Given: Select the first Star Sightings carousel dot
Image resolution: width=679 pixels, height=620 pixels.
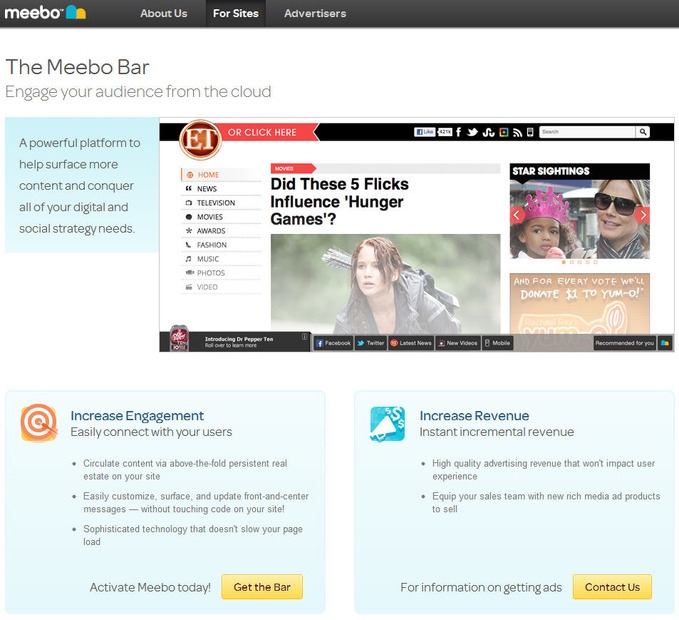Looking at the screenshot, I should [x=563, y=262].
